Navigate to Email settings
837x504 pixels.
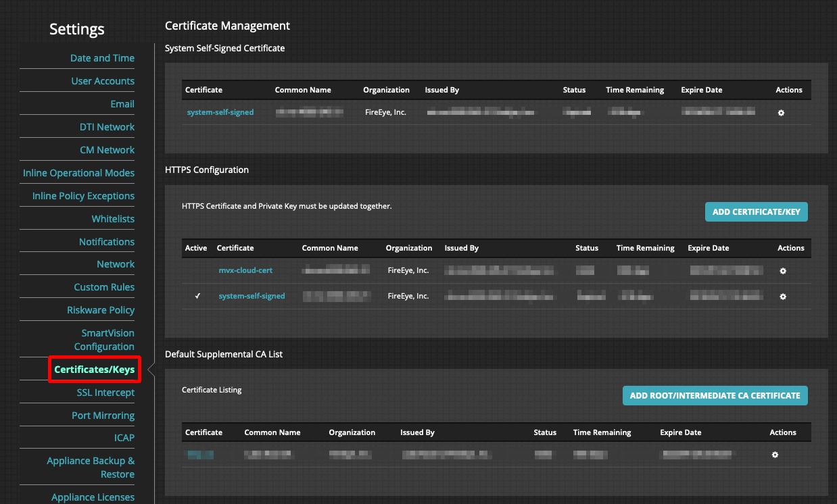click(122, 104)
